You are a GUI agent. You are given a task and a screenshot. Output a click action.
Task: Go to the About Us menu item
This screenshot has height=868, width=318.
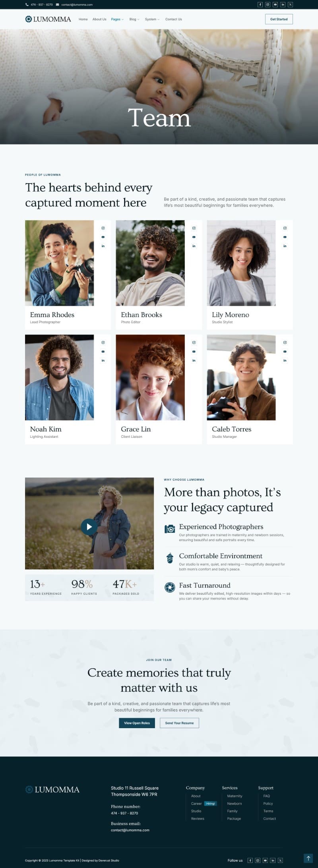[x=99, y=19]
